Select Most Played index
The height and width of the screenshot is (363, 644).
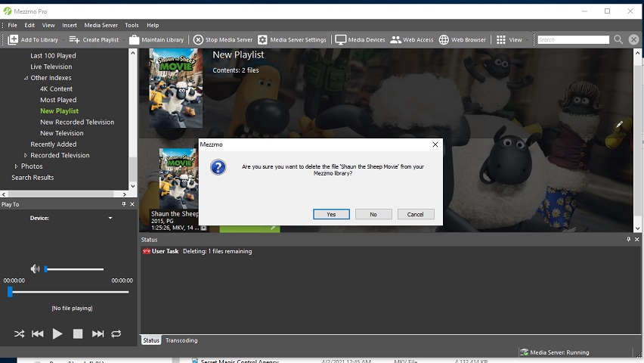[58, 100]
